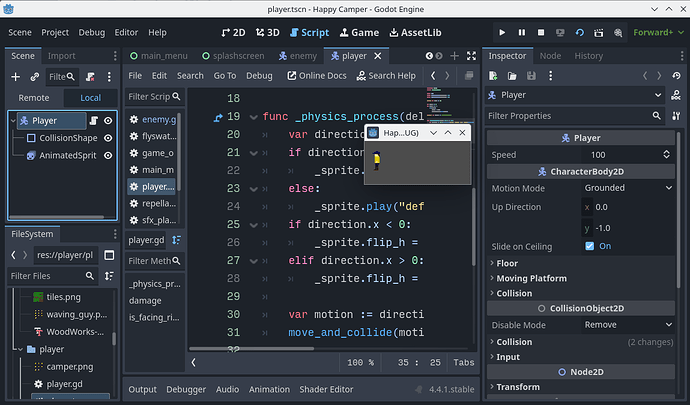This screenshot has height=405, width=690.
Task: Add a new child node
Action: [15, 77]
